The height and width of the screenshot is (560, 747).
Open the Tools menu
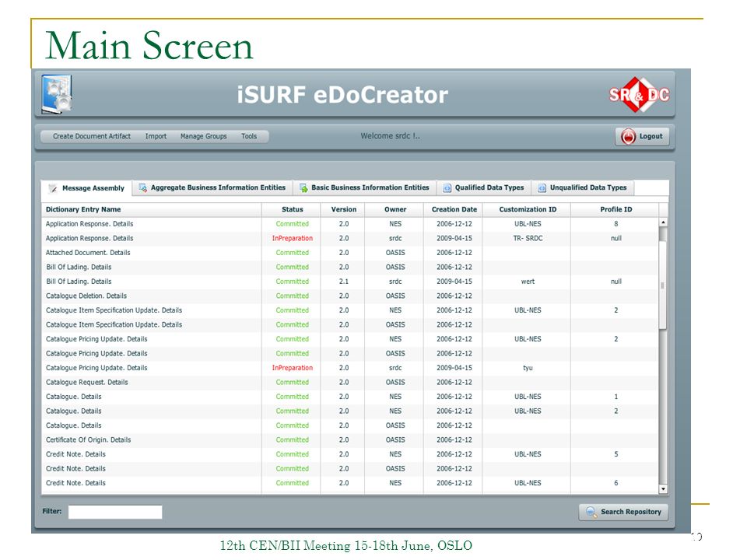249,136
